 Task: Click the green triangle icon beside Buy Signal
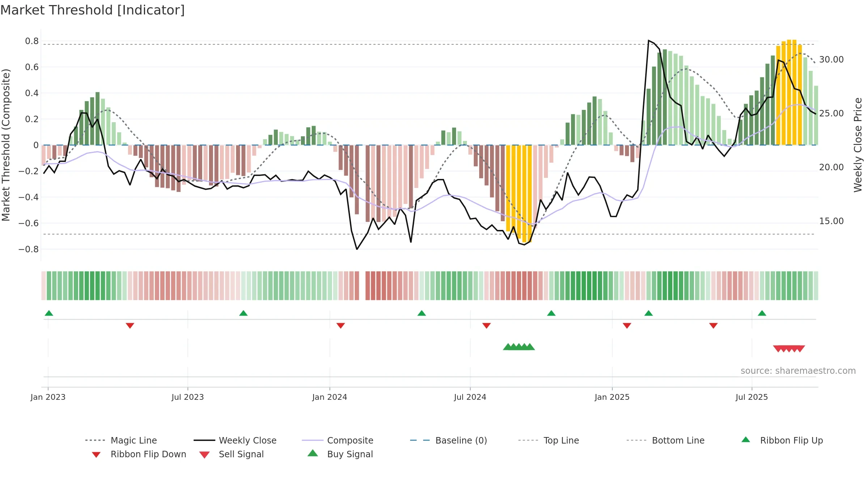click(x=313, y=453)
